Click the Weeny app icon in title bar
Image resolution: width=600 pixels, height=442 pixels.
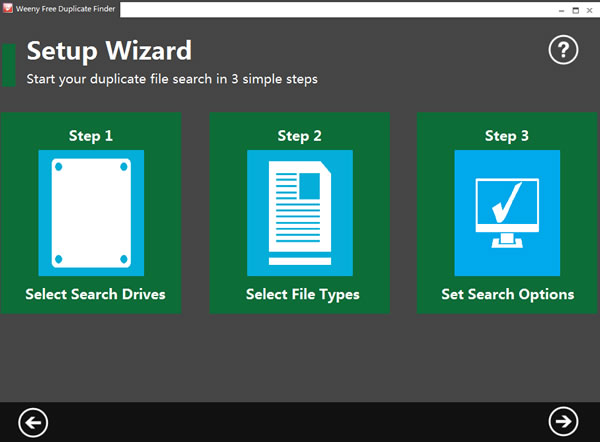tap(7, 9)
